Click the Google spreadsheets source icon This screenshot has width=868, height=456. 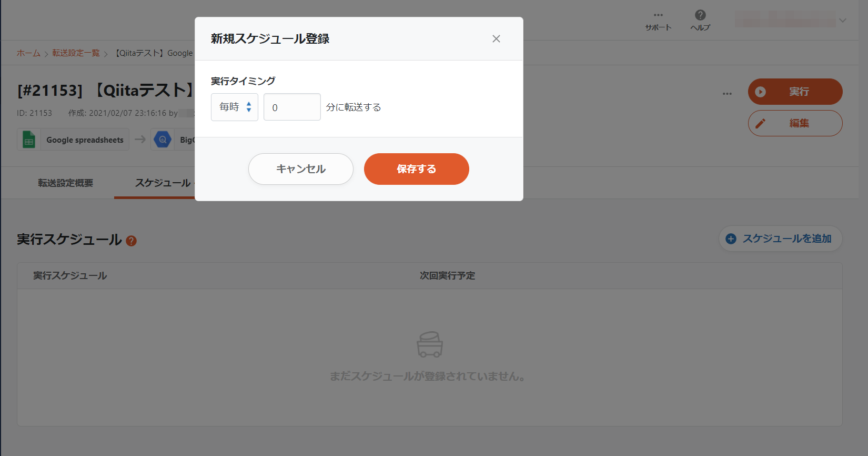pyautogui.click(x=29, y=140)
